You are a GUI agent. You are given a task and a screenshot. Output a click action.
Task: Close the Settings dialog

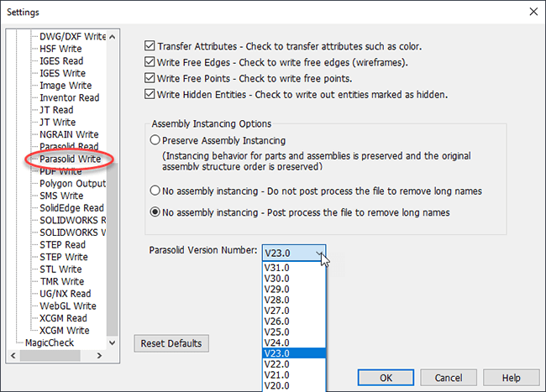[533, 12]
